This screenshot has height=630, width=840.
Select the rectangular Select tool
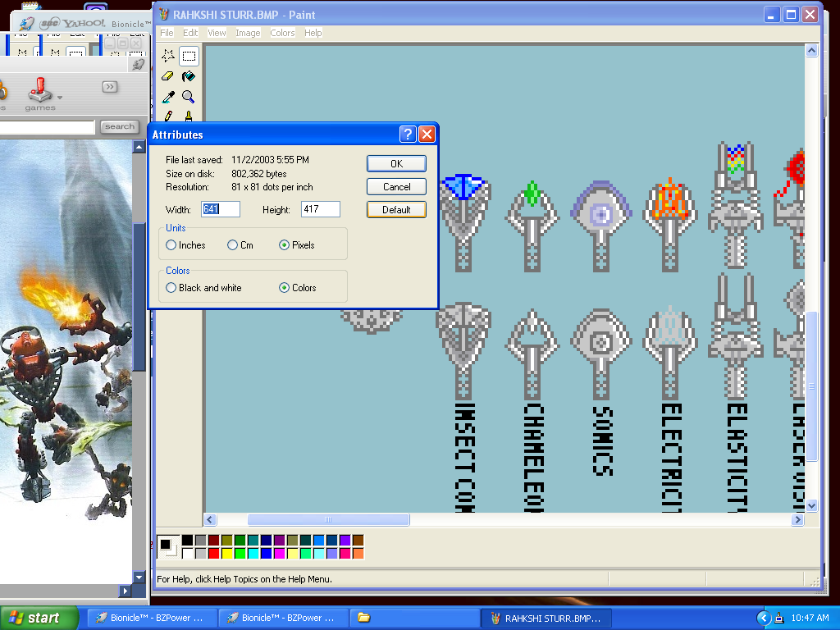[189, 55]
